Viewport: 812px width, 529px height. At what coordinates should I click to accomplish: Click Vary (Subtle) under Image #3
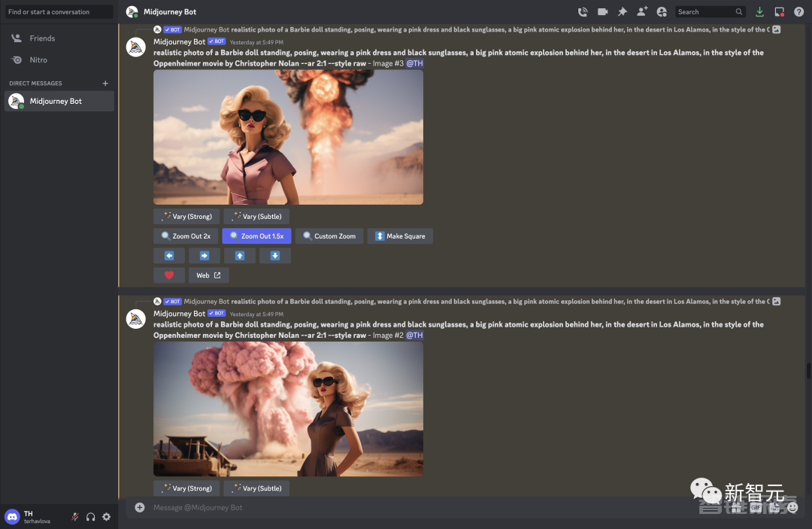pyautogui.click(x=257, y=217)
